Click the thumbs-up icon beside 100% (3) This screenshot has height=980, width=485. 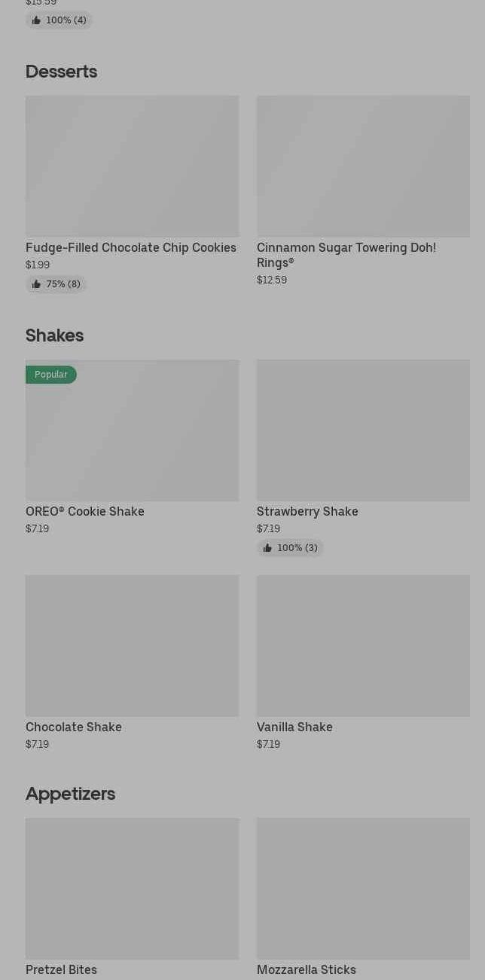pos(267,548)
